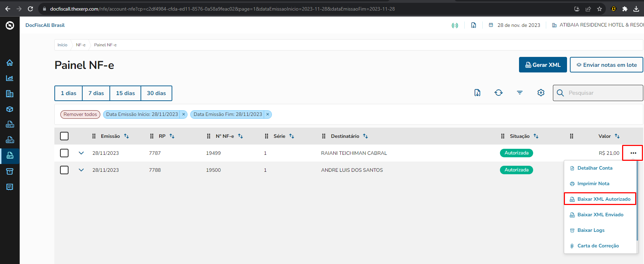644x264 pixels.
Task: Go back in browser history
Action: coord(8,9)
